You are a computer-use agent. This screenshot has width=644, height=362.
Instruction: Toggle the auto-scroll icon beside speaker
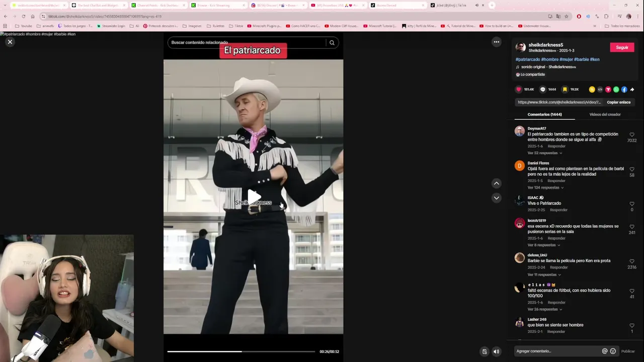(485, 351)
